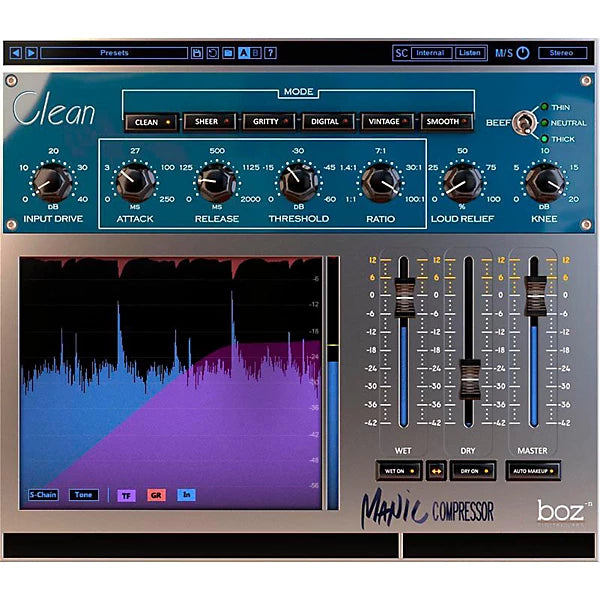Screen dimensions: 600x600
Task: Open the Internal sidechain source selector
Action: (x=432, y=52)
